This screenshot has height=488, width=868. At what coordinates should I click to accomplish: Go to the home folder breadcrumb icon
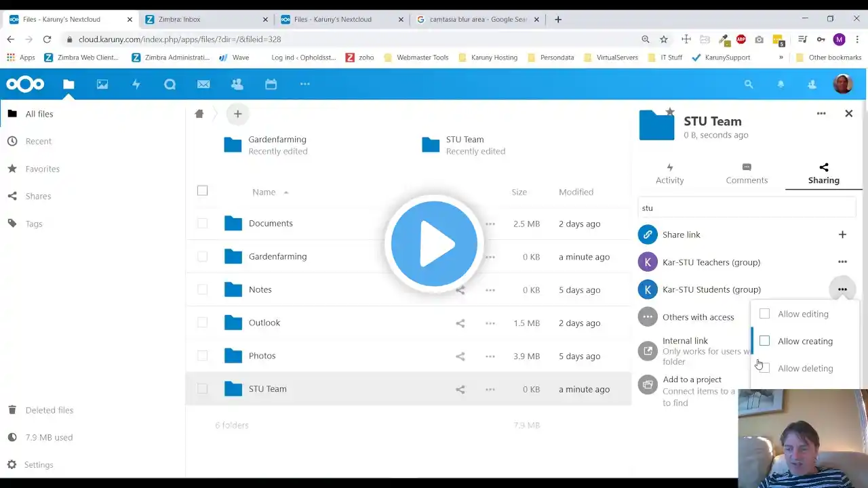coord(199,114)
